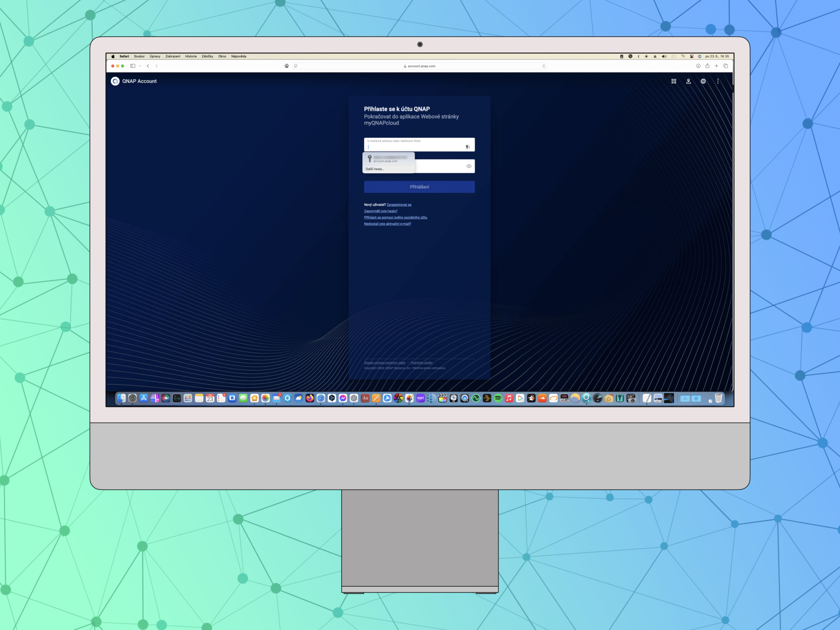The height and width of the screenshot is (630, 840).
Task: Reload the page with the refresh icon
Action: tap(544, 66)
